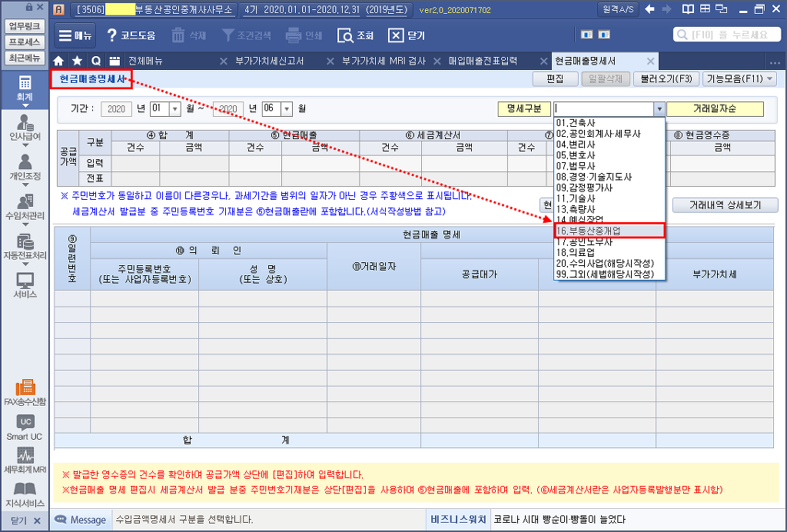Close the left sidebar with 닫기
Screen dimensions: 787x532
pyautogui.click(x=25, y=521)
